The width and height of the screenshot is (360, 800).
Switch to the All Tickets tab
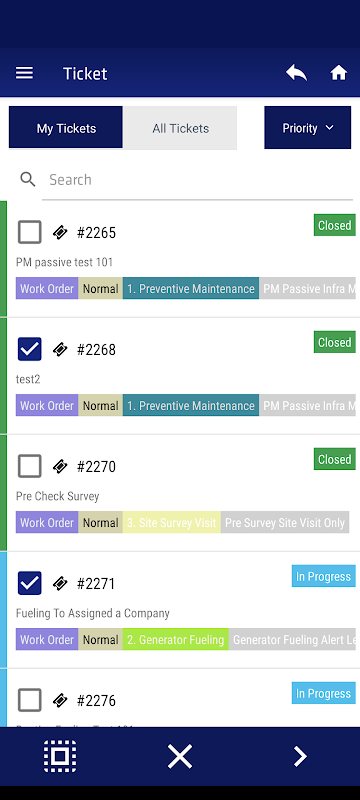point(180,128)
